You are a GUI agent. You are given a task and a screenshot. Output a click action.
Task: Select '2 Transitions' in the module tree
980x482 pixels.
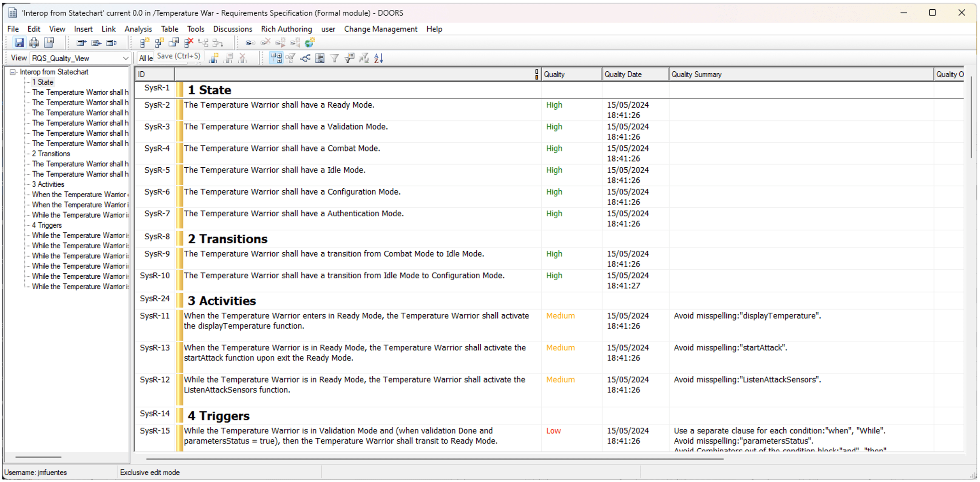51,154
